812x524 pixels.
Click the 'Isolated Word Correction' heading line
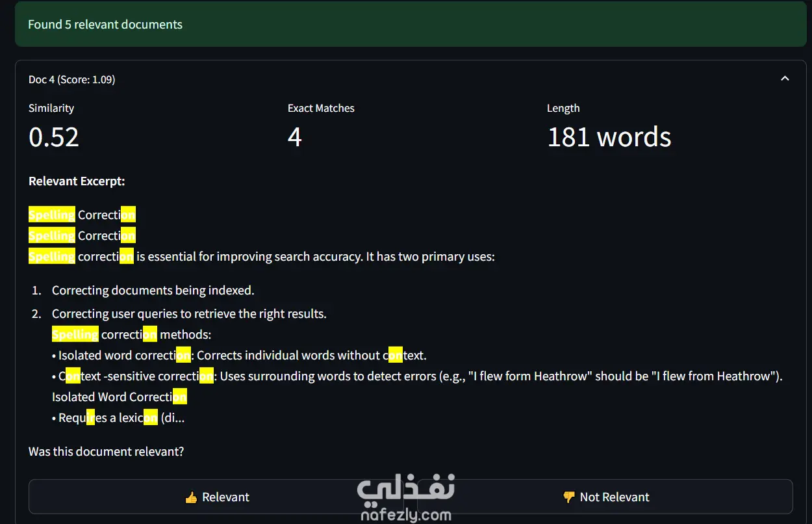tap(120, 397)
